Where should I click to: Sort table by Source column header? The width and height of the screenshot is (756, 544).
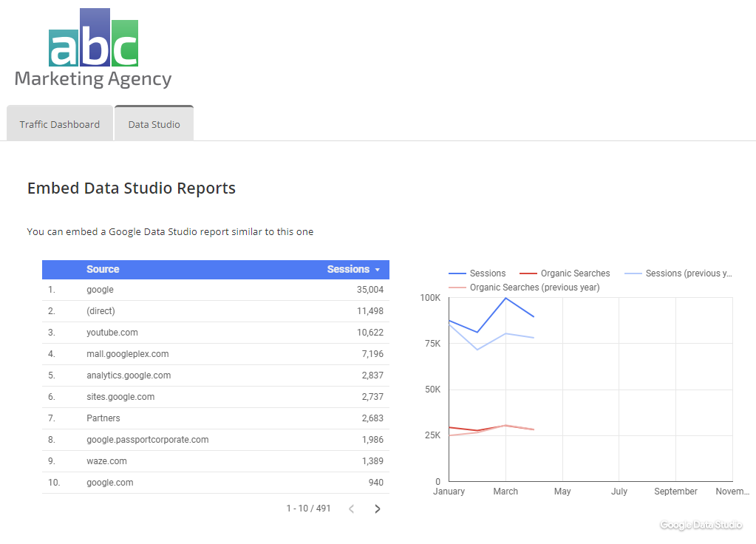103,270
